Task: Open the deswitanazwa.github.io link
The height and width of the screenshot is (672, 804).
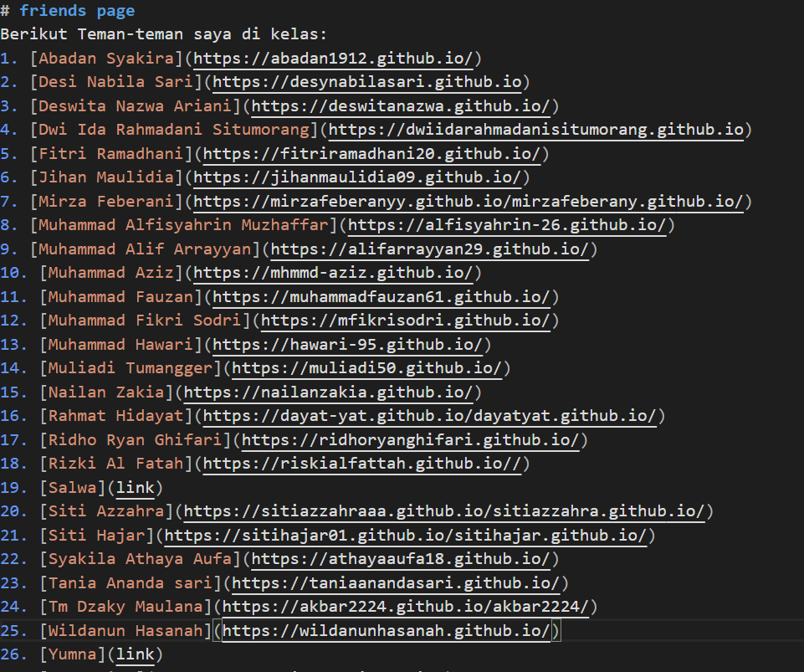Action: [x=401, y=106]
